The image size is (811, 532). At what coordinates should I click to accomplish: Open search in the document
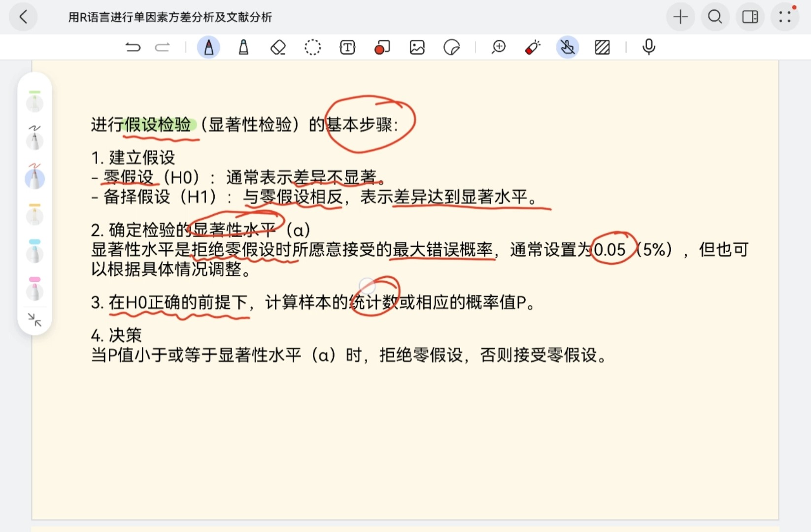[x=715, y=16]
